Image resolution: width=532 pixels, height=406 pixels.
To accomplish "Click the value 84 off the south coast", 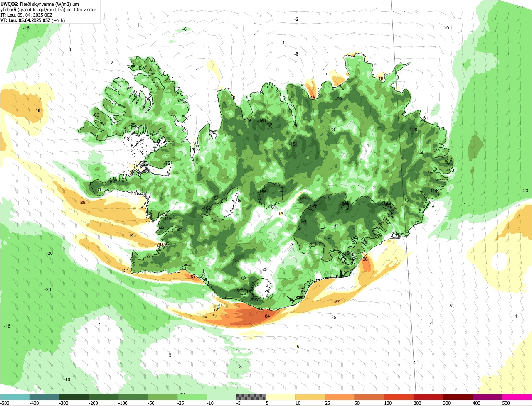I will (x=267, y=316).
